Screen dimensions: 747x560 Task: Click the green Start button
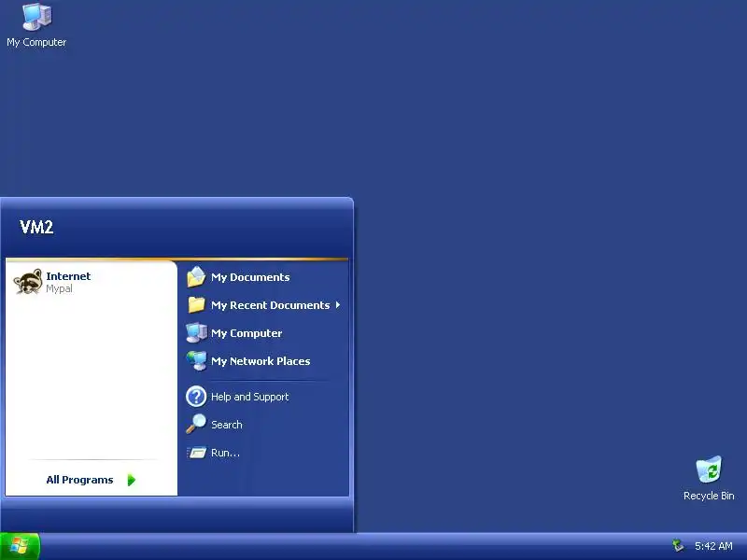click(20, 546)
